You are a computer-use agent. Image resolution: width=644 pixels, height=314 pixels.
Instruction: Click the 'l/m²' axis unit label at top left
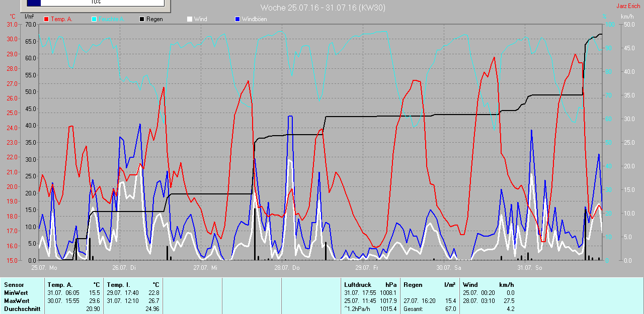click(x=29, y=17)
